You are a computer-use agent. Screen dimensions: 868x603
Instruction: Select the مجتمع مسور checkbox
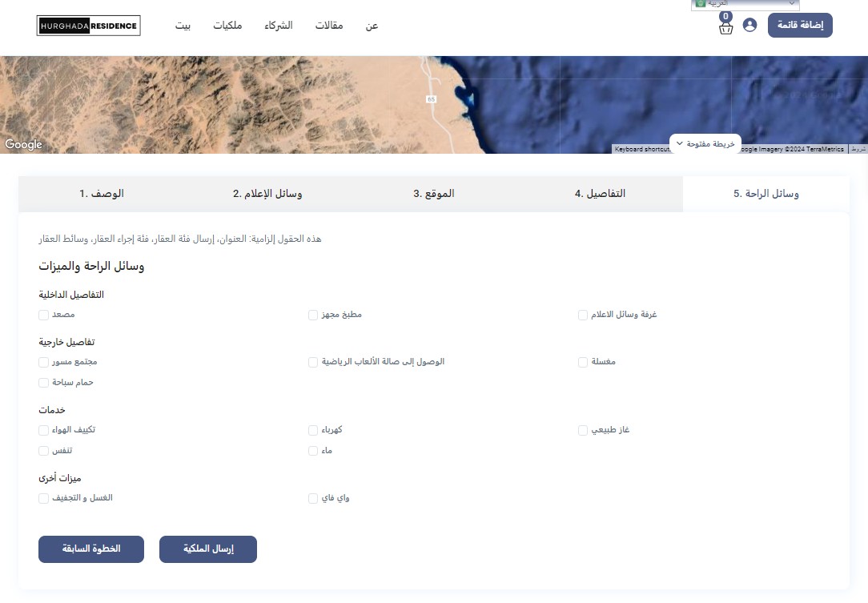pyautogui.click(x=44, y=362)
